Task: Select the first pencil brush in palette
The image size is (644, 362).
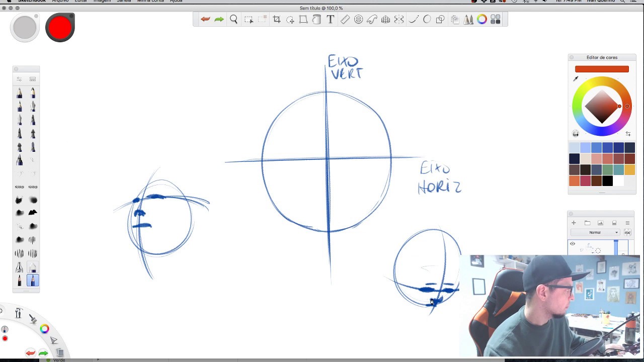Action: point(19,93)
